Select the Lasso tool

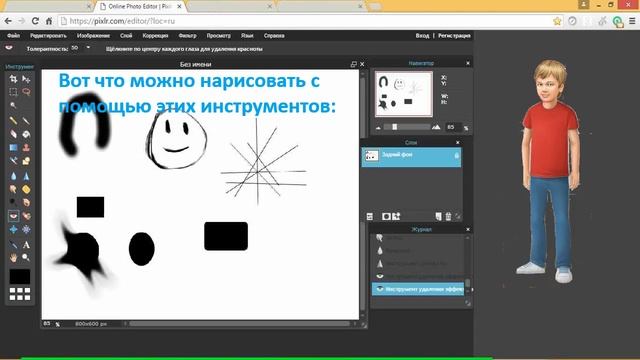[26, 92]
